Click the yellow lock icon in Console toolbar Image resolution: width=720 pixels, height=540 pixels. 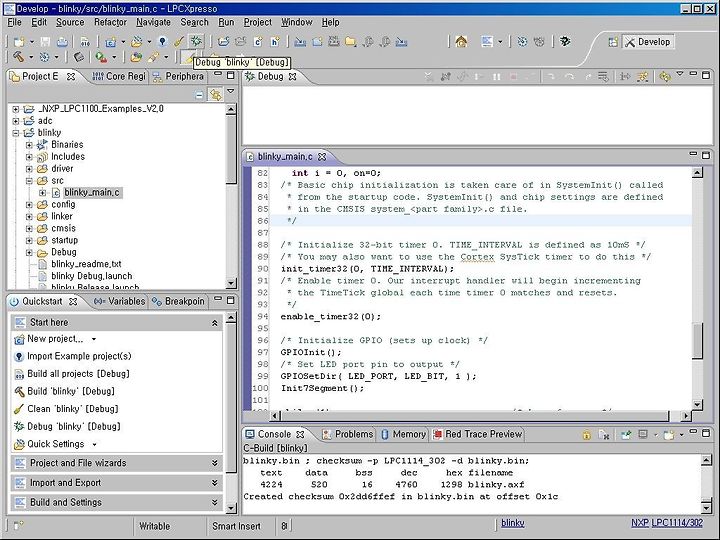pos(586,434)
